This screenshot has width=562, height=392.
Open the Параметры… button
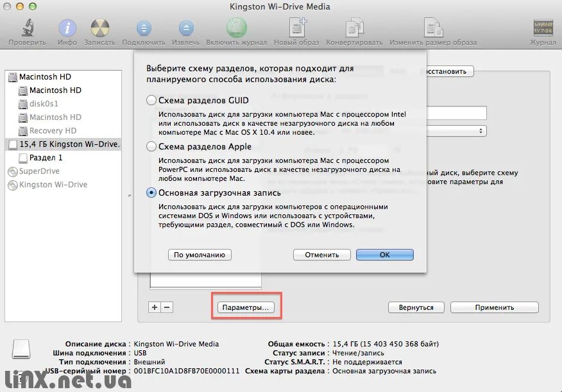pyautogui.click(x=246, y=307)
